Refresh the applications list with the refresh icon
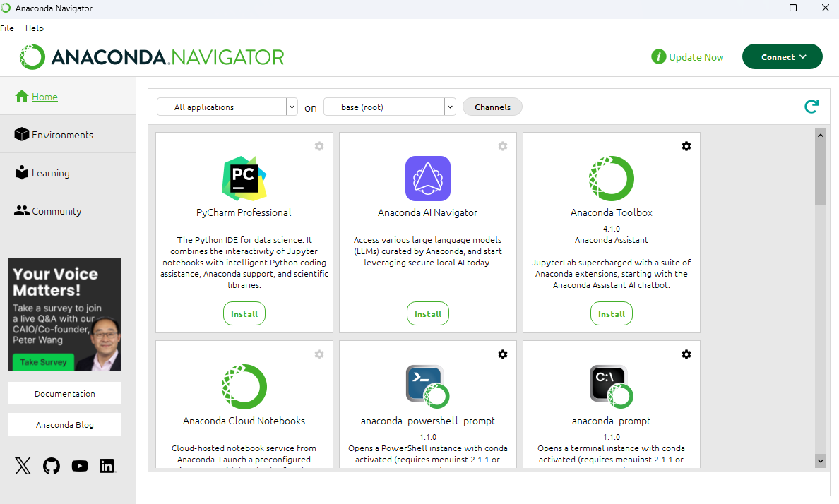 pyautogui.click(x=811, y=107)
